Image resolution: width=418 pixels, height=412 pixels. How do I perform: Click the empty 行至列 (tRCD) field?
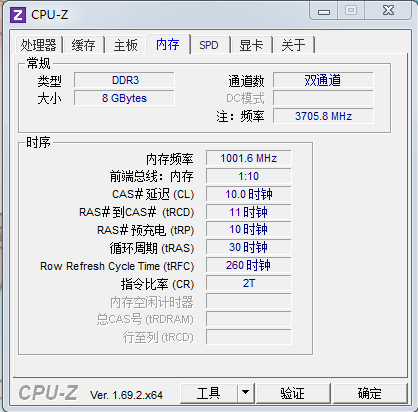pos(249,337)
